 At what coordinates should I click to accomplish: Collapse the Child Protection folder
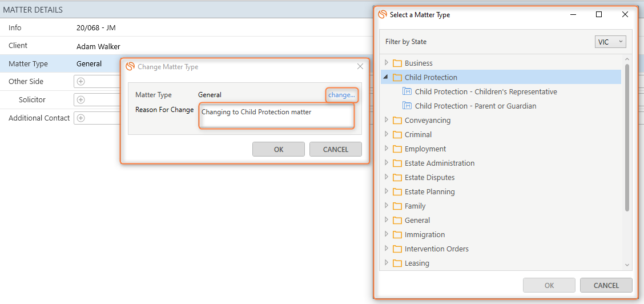tap(386, 77)
